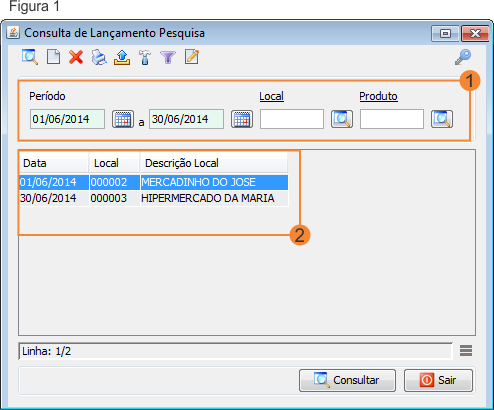The image size is (494, 410).
Task: Click the search magnifier toolbar icon
Action: tap(30, 57)
